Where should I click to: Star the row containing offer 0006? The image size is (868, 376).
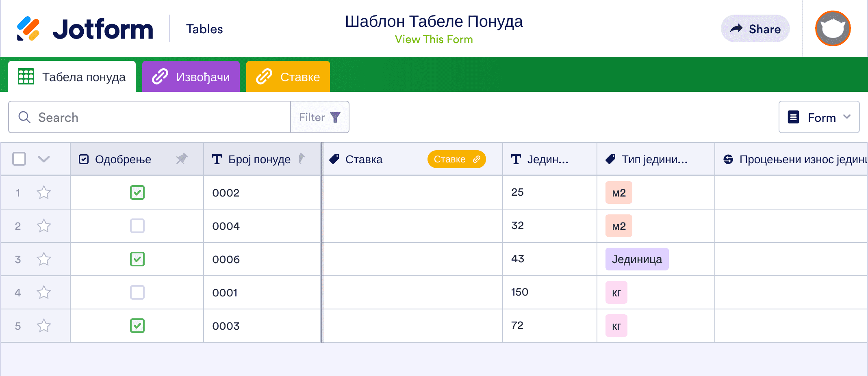point(44,259)
